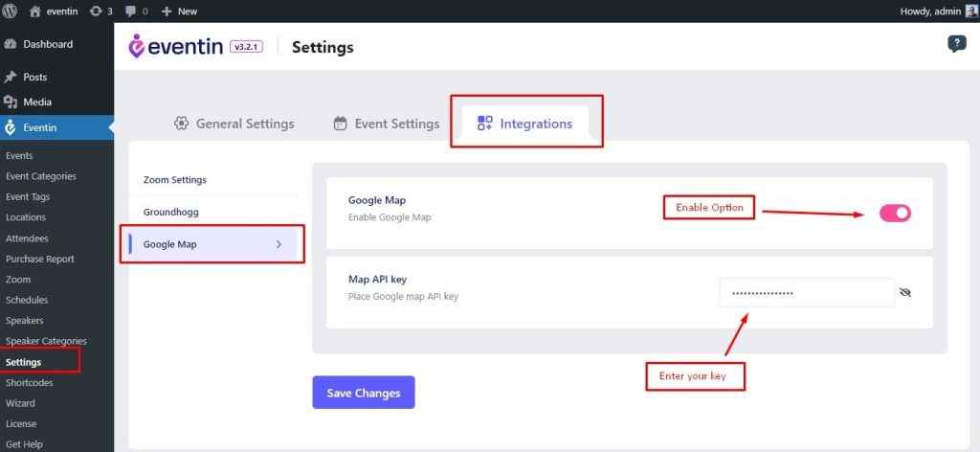Click the Posts pushpin icon
Image resolution: width=980 pixels, height=452 pixels.
pyautogui.click(x=10, y=77)
